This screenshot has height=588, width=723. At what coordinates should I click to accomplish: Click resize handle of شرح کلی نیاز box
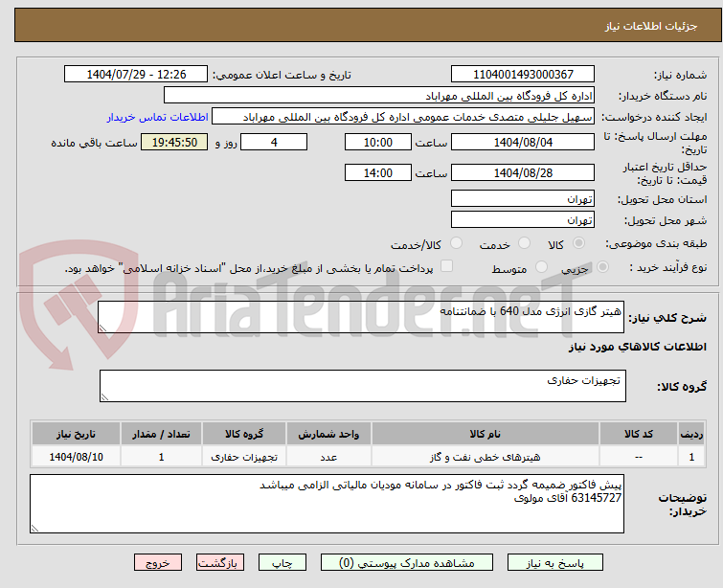pos(102,328)
